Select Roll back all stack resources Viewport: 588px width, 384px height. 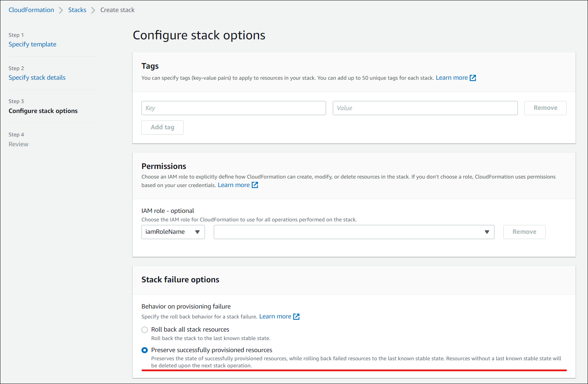(x=145, y=330)
